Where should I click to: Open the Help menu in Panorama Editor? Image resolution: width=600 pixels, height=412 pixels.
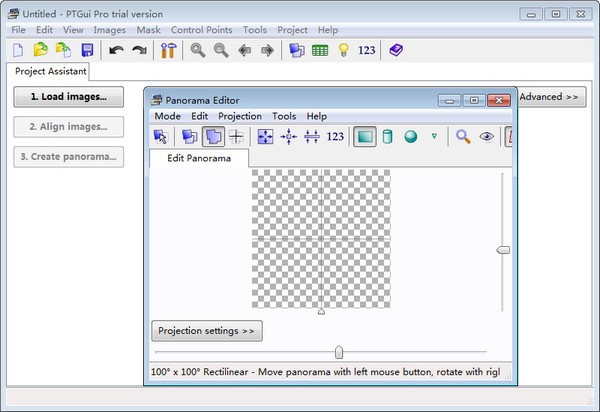316,116
